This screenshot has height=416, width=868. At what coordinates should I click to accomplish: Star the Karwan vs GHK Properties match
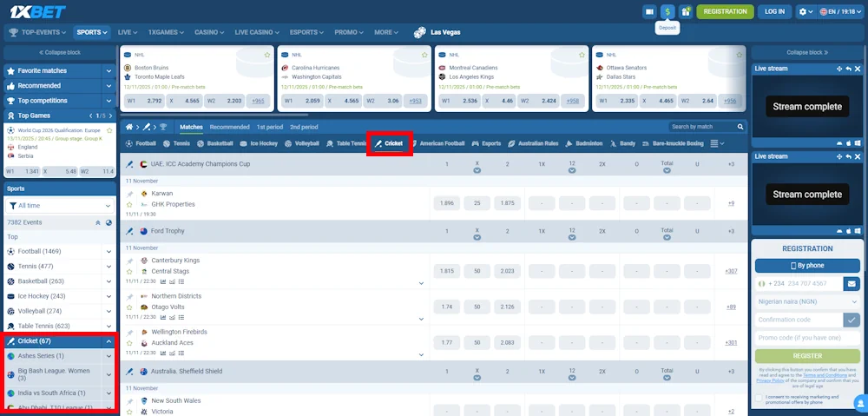(129, 204)
